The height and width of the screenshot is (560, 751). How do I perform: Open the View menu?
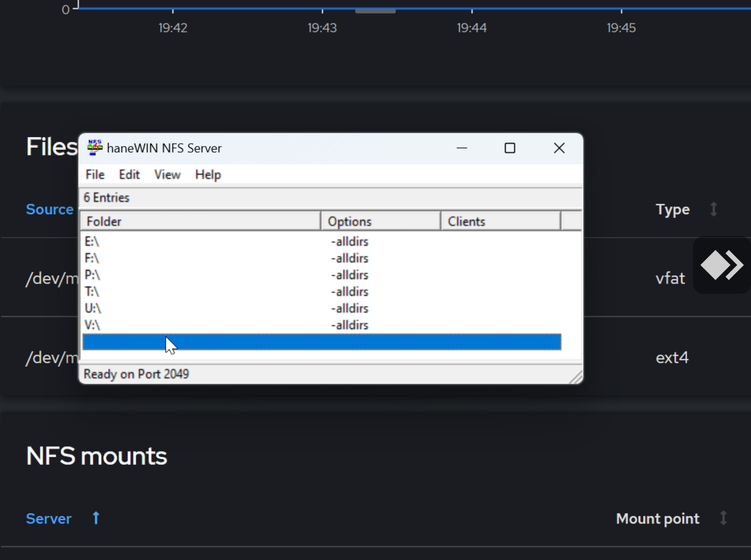[x=167, y=175]
